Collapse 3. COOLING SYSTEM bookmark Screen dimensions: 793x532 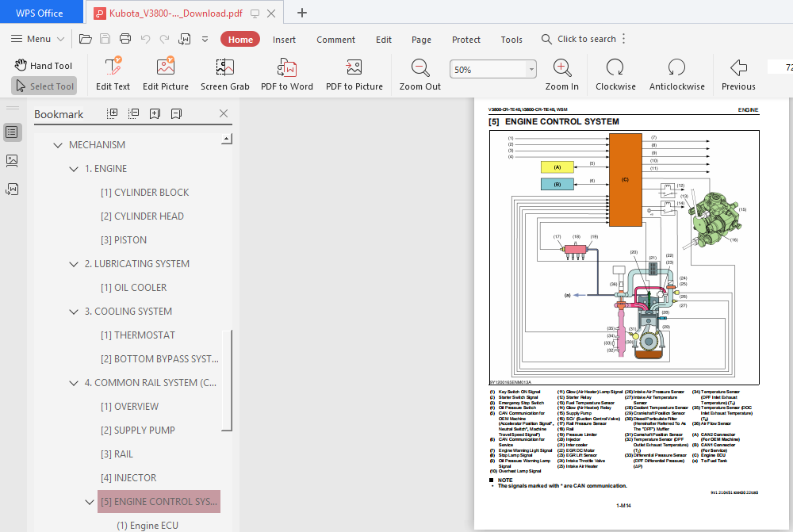pyautogui.click(x=74, y=312)
